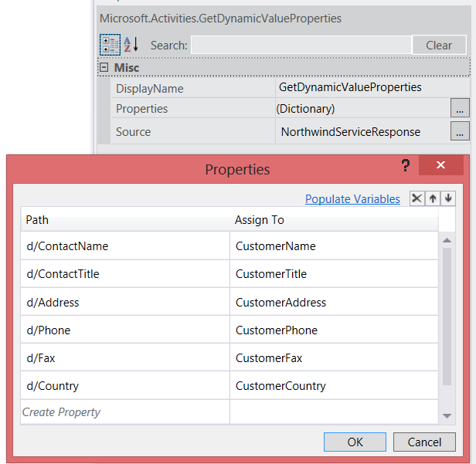Viewport: 476px width, 464px height.
Task: Open Properties dialog help
Action: coord(405,165)
